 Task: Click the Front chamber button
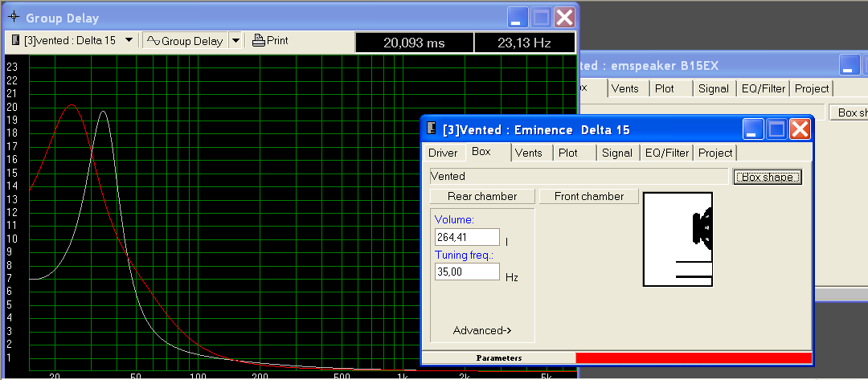589,196
